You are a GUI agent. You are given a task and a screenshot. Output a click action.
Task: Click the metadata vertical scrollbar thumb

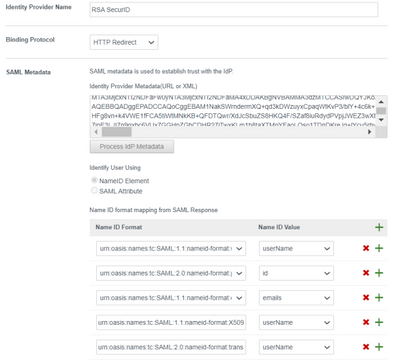[382, 111]
